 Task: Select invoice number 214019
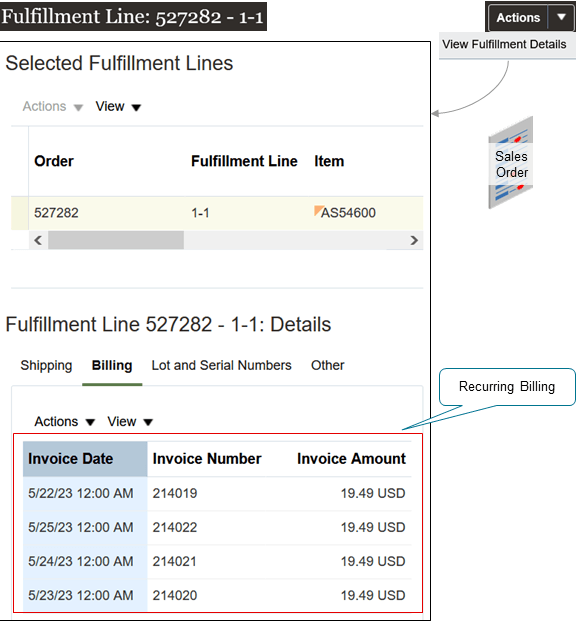[x=175, y=493]
